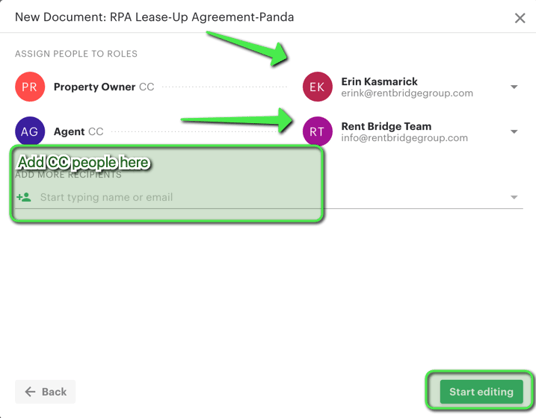This screenshot has height=418, width=536.
Task: Expand the add more recipients dropdown arrow
Action: coord(514,197)
